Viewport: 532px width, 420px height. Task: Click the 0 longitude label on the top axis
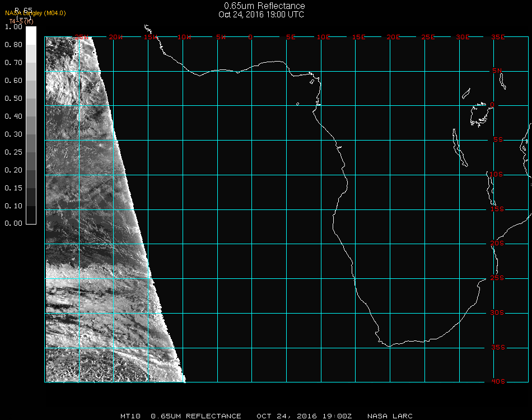click(250, 37)
